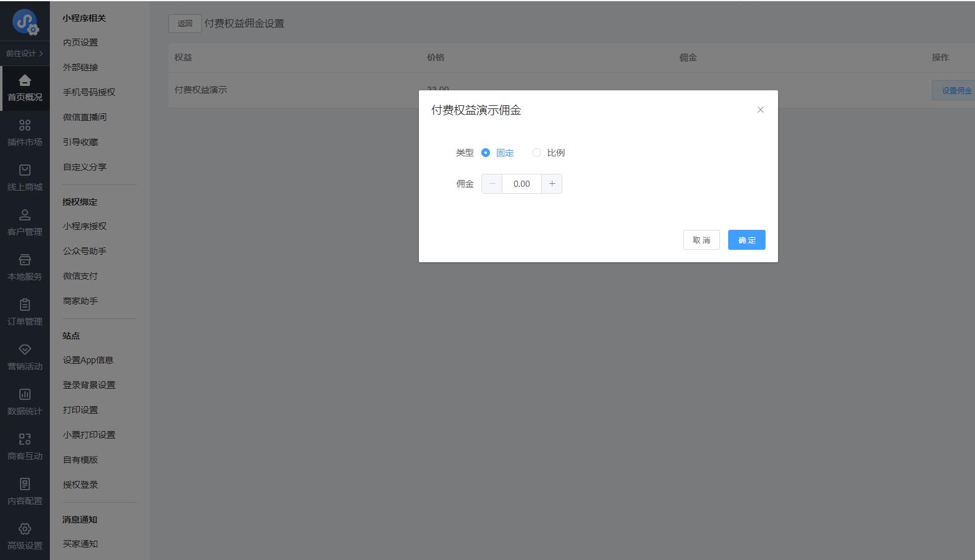This screenshot has width=975, height=560.
Task: Click the 取消 cancel button
Action: [x=701, y=240]
